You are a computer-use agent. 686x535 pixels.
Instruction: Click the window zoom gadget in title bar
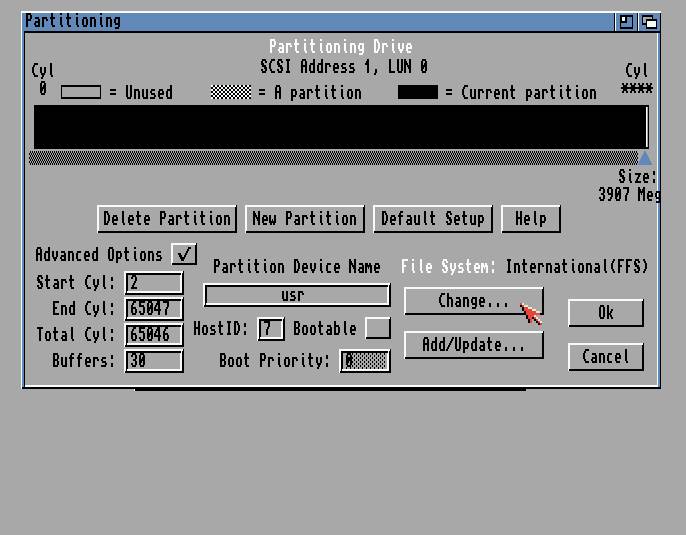pyautogui.click(x=627, y=21)
